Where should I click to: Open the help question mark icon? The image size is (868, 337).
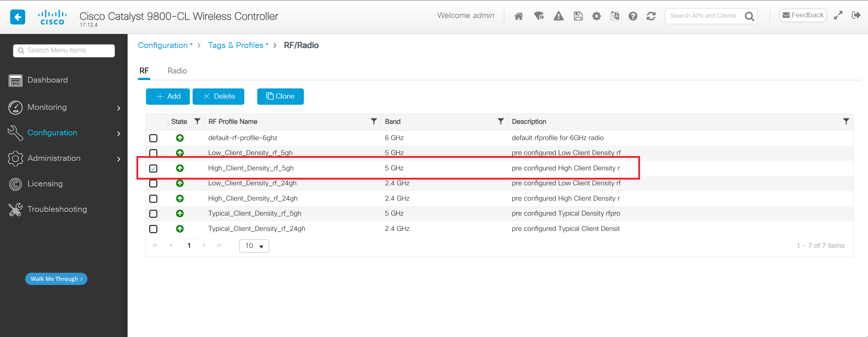coord(633,16)
